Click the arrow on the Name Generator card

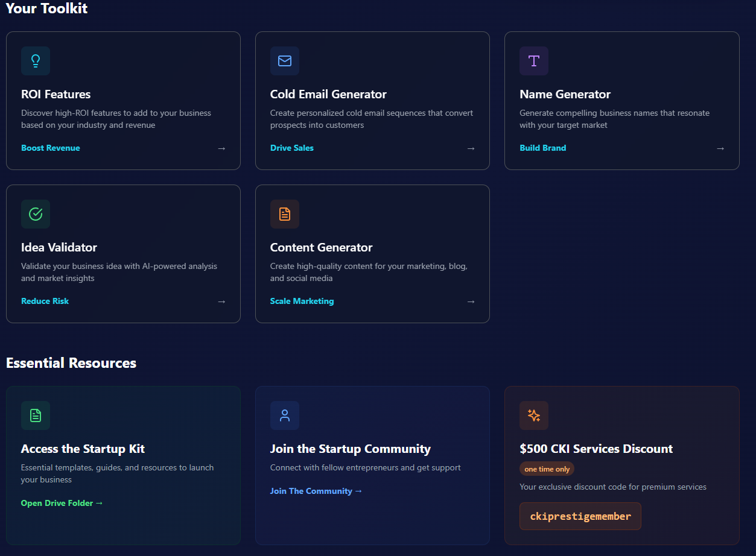tap(720, 148)
